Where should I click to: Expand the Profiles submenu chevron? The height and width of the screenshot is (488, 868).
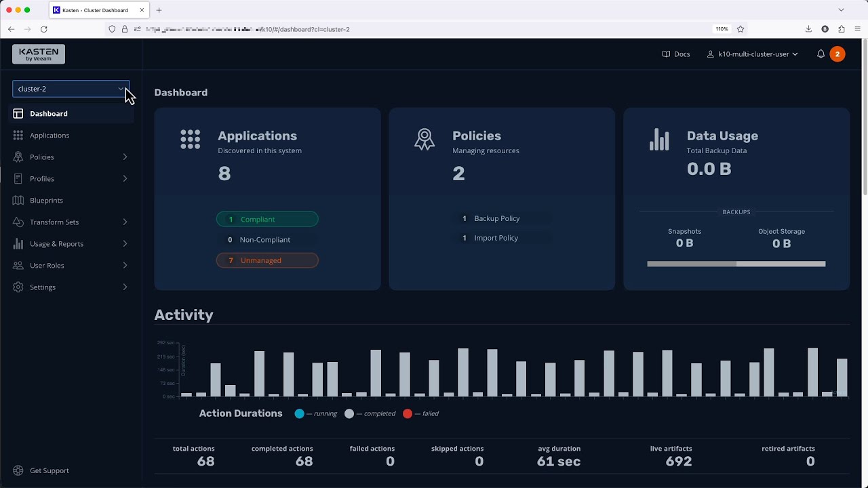point(125,179)
